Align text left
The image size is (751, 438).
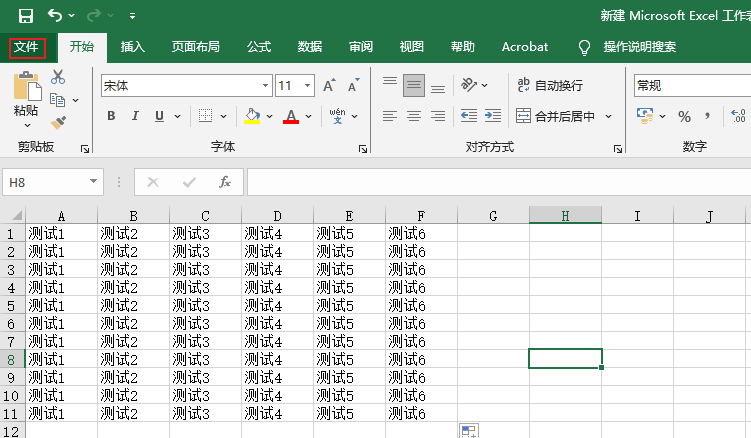[x=390, y=116]
